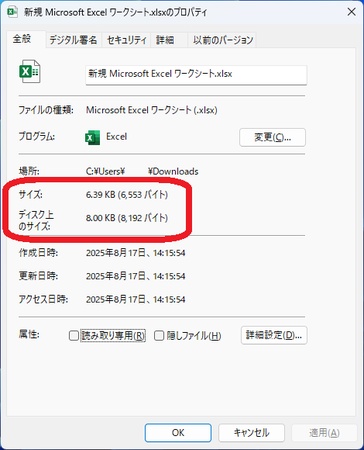The width and height of the screenshot is (364, 450).
Task: Open the セキュリティ tab
Action: pyautogui.click(x=127, y=40)
